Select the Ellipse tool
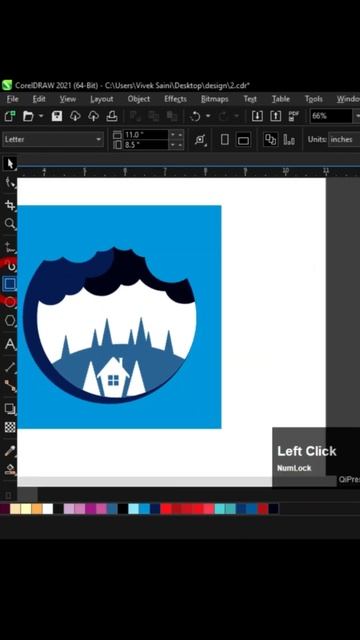Screen dimensions: 360x640 point(10,302)
